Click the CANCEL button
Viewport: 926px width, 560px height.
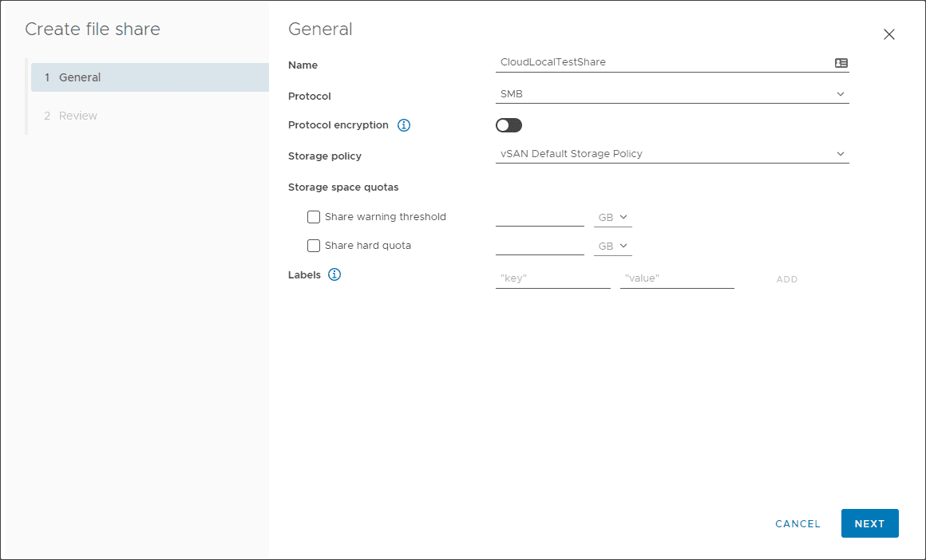(x=797, y=523)
